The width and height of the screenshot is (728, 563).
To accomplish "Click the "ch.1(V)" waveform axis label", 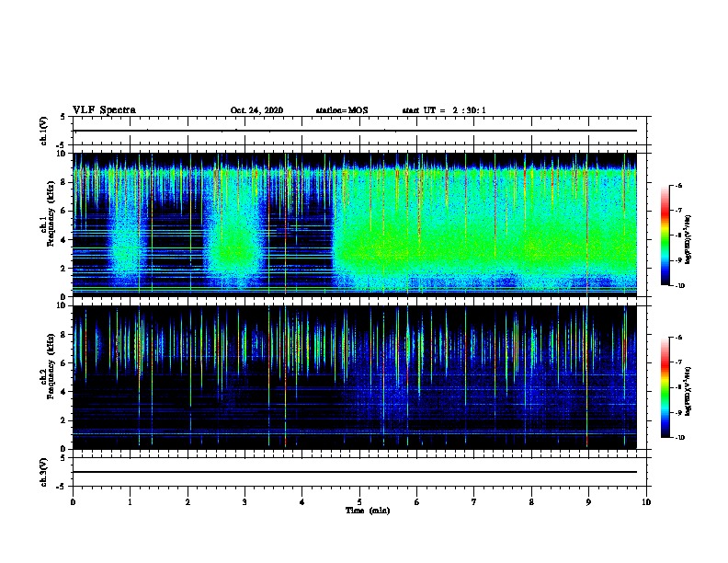I will [44, 131].
